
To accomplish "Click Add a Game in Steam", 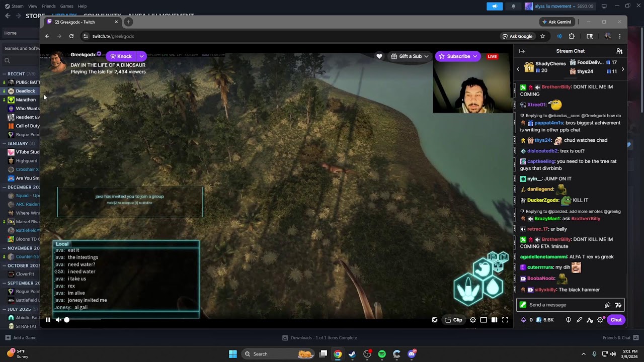I will point(20,338).
